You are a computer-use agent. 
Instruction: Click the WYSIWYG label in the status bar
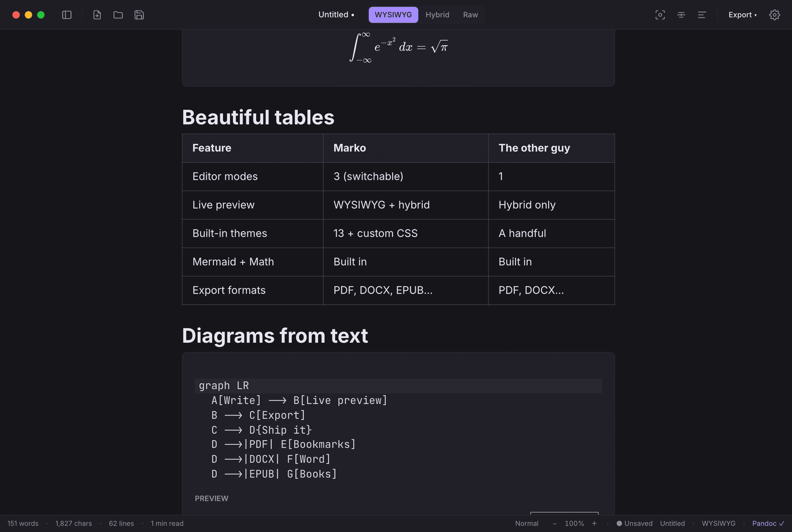[719, 523]
